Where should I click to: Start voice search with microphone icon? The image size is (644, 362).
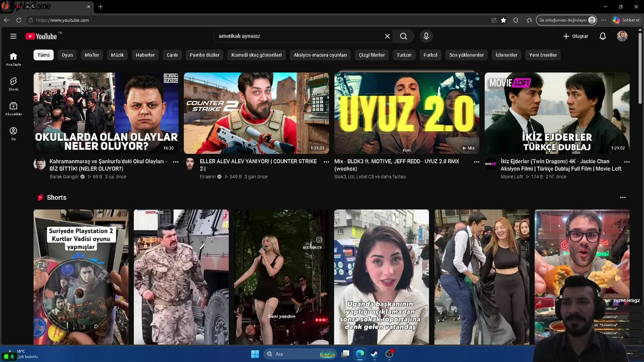[426, 36]
